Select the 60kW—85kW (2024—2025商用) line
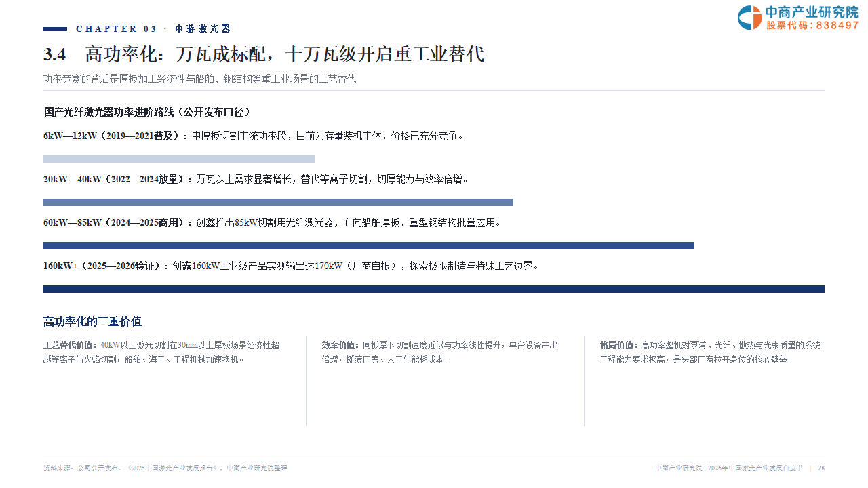The height and width of the screenshot is (488, 868). [273, 222]
